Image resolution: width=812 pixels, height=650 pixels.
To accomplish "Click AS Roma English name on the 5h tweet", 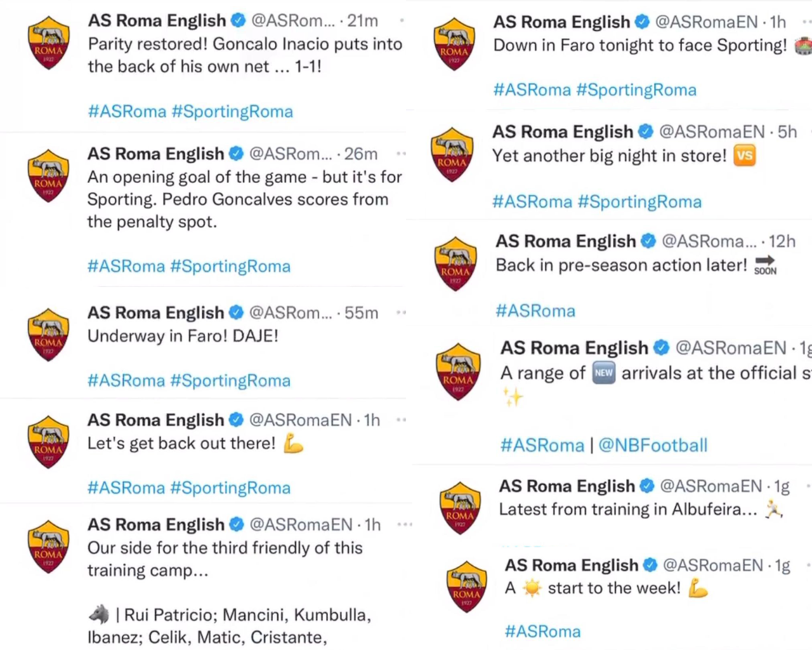I will click(x=563, y=131).
